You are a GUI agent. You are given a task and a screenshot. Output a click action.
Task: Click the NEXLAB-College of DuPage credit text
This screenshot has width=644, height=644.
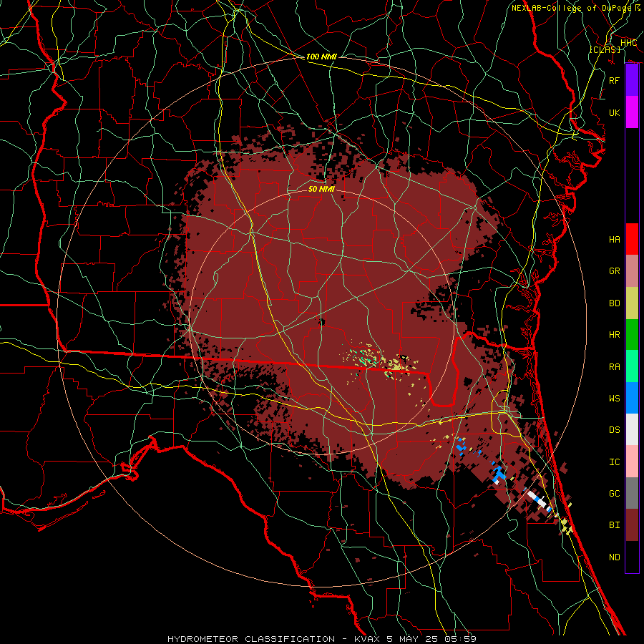[571, 8]
